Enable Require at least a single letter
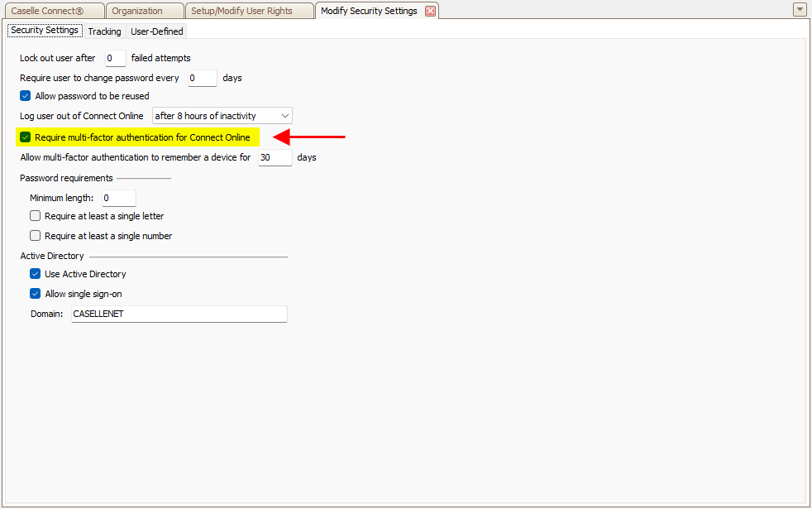The width and height of the screenshot is (812, 509). pos(36,216)
